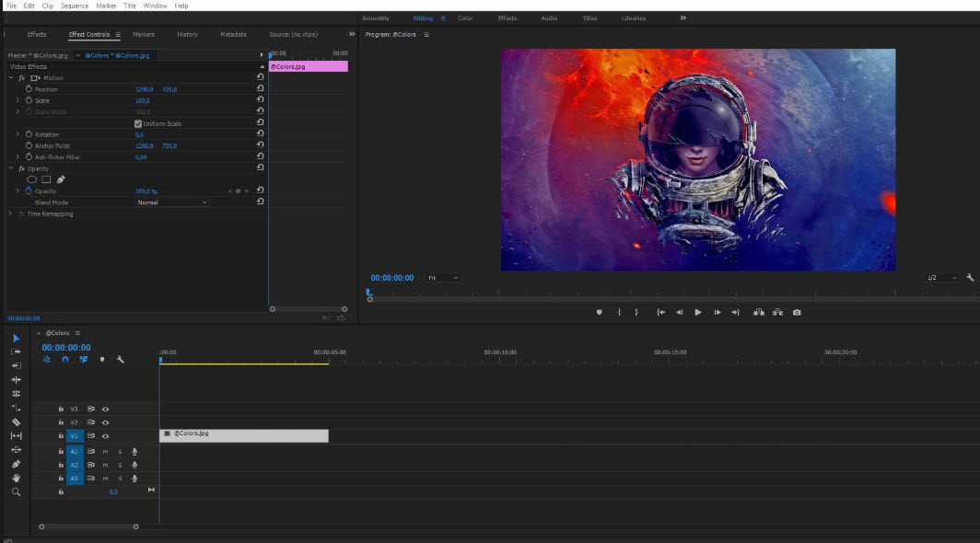Screen dimensions: 980x543
Task: Select the Pen tool in the tools panel
Action: click(16, 464)
